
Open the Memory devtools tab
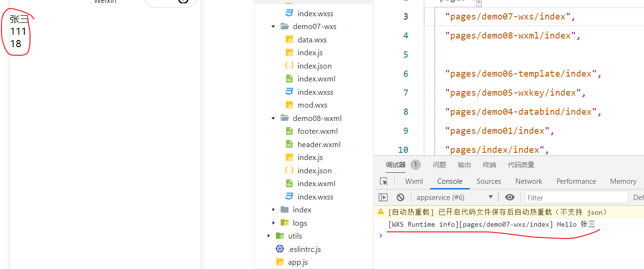pyautogui.click(x=623, y=181)
